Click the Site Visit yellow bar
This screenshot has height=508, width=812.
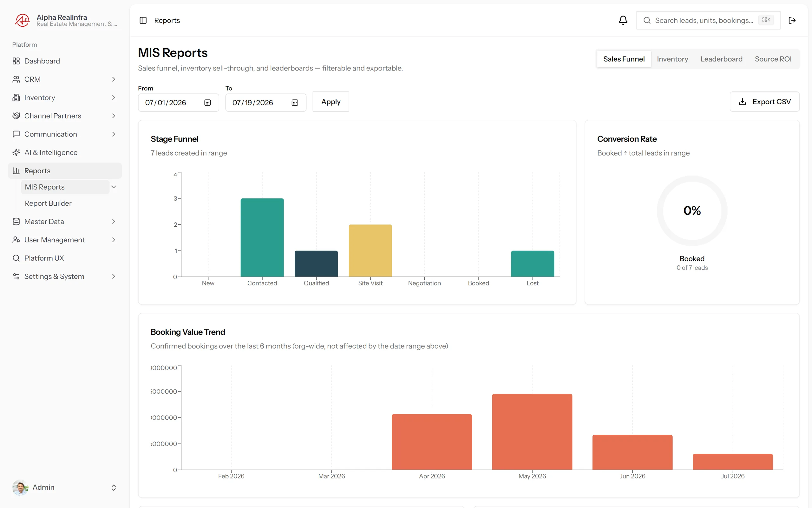coord(370,251)
